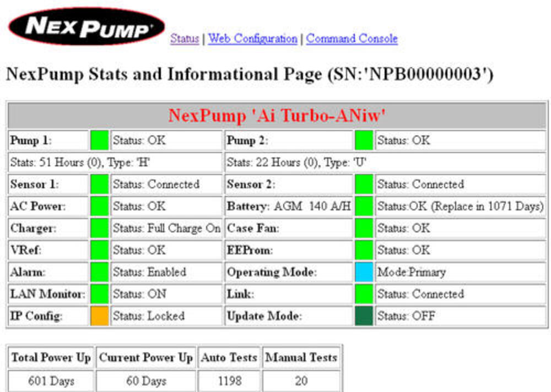Click the orange IP Config indicator

[99, 316]
